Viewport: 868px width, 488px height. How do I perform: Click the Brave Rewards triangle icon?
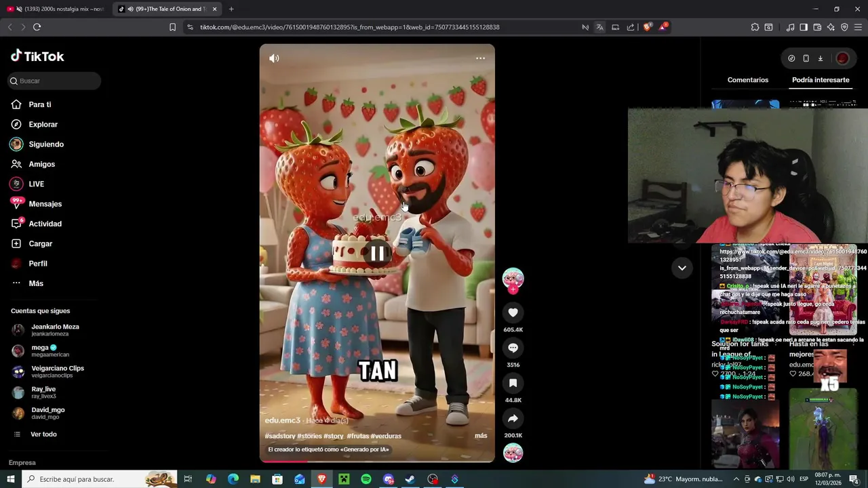[x=663, y=27]
